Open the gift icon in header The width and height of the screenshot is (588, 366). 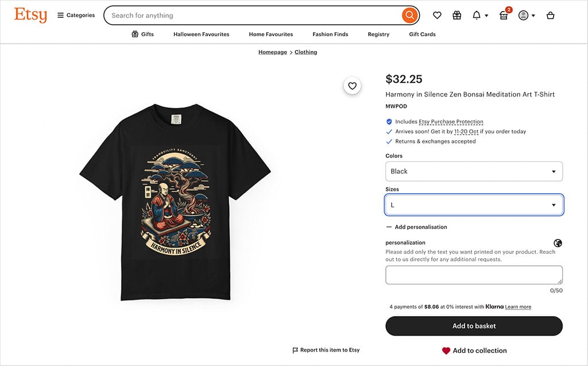tap(457, 16)
